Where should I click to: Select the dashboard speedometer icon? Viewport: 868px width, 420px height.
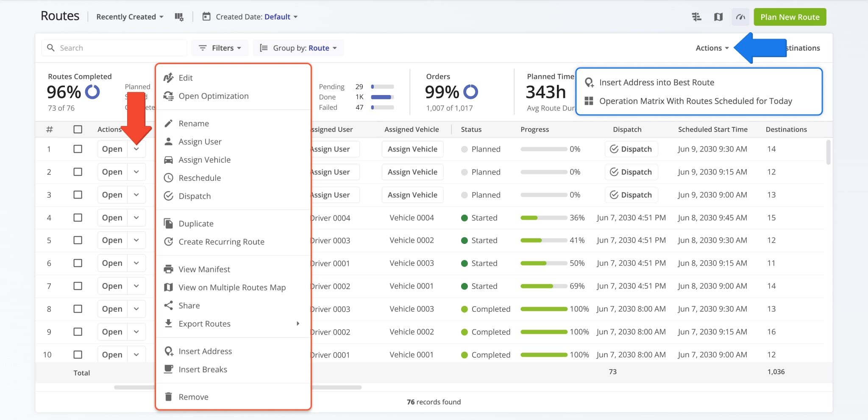point(740,17)
